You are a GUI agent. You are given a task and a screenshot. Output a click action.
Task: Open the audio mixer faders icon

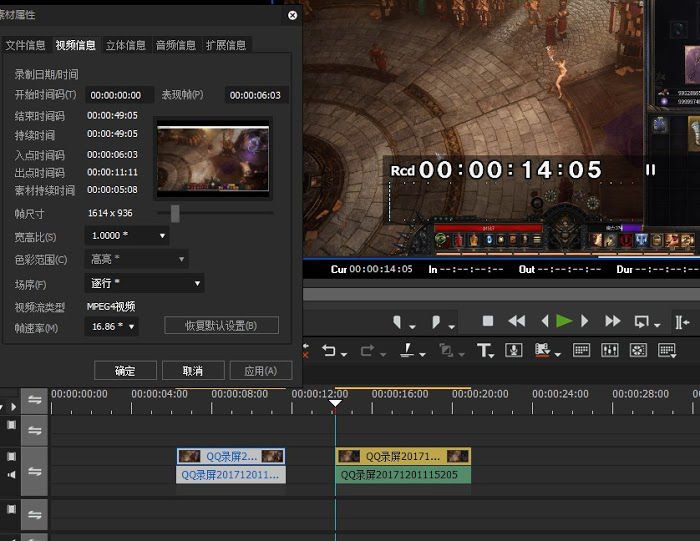(x=610, y=350)
